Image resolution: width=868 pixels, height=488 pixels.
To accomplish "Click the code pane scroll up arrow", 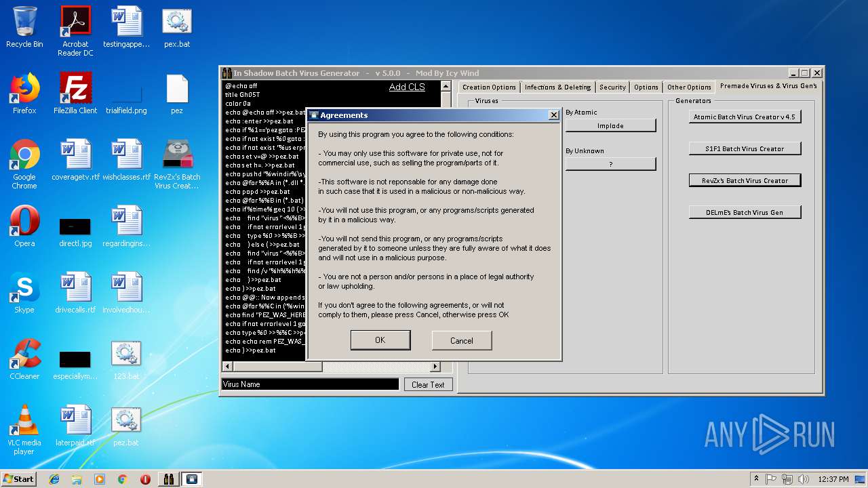I will 446,87.
